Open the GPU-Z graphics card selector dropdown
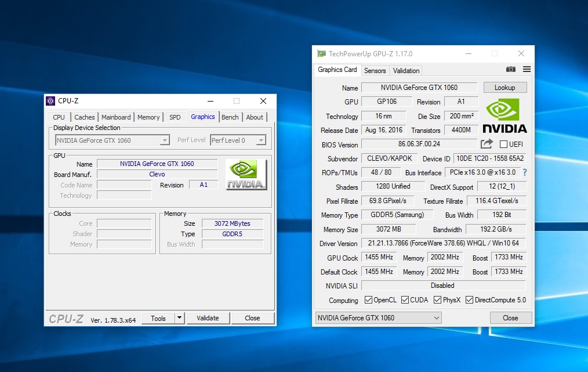This screenshot has height=372, width=588. [379, 318]
